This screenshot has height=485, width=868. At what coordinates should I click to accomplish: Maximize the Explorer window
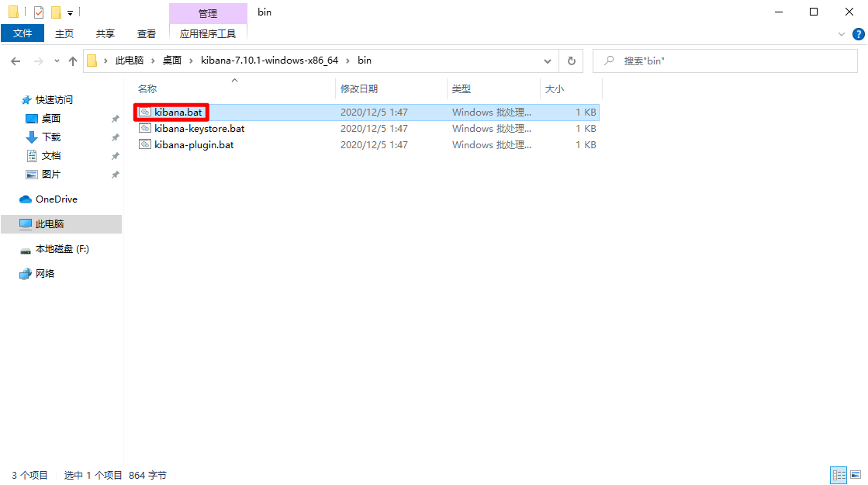(x=814, y=12)
